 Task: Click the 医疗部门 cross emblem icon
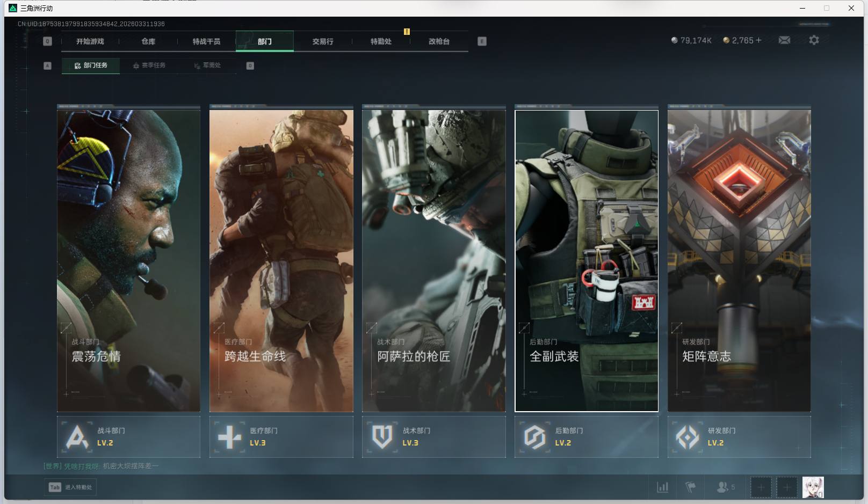pyautogui.click(x=229, y=437)
